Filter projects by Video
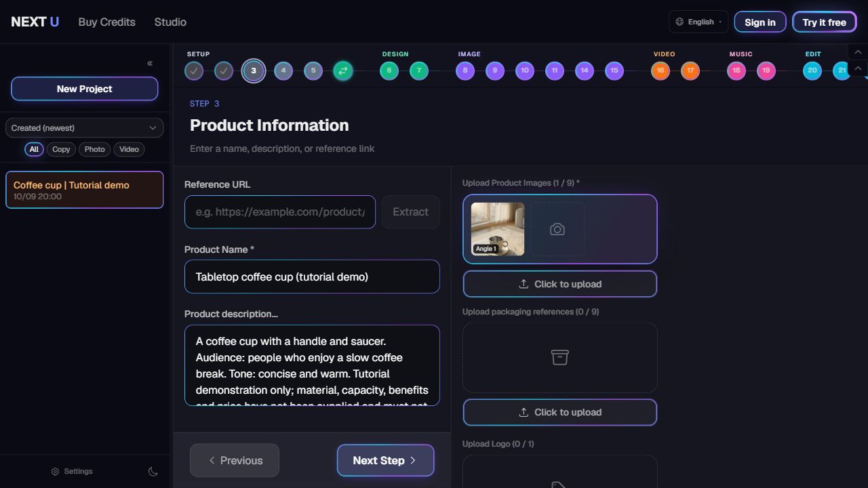The height and width of the screenshot is (488, 868). (129, 149)
